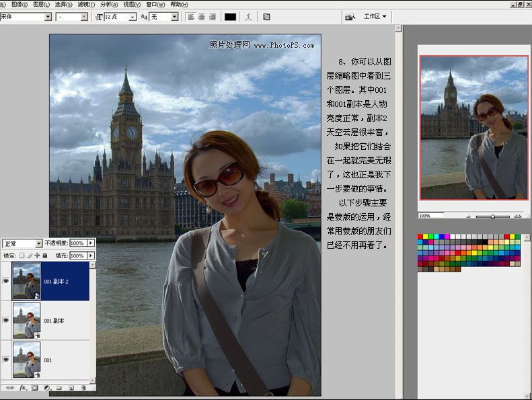Center align text
Screen dimensions: 532x400
[x=202, y=17]
